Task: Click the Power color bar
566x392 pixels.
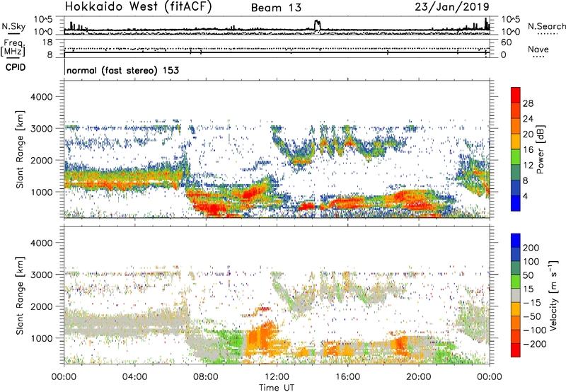Action: pos(516,149)
